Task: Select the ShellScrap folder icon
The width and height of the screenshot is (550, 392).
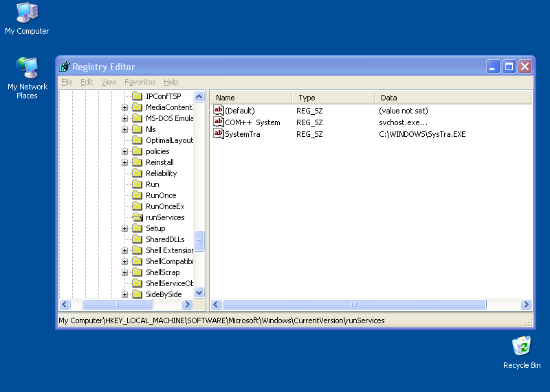Action: point(137,272)
